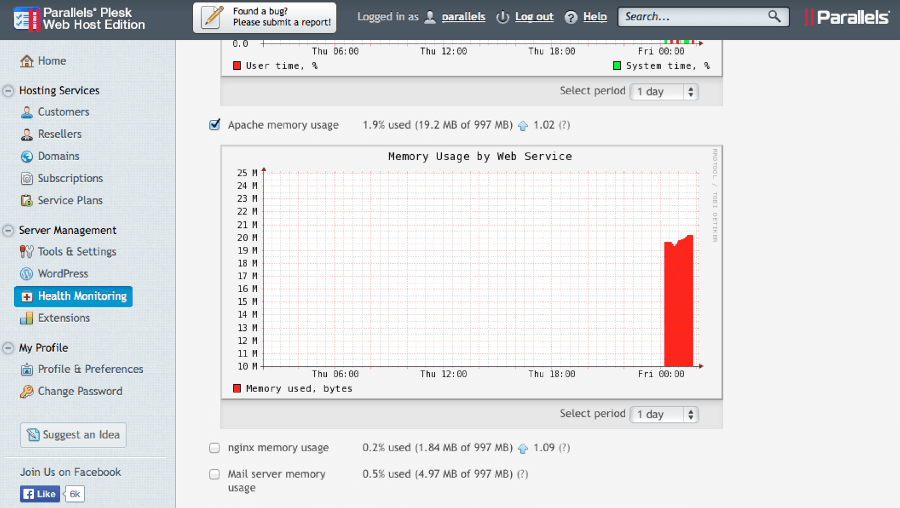Image resolution: width=900 pixels, height=508 pixels.
Task: Click the Subscriptions icon
Action: coord(26,179)
